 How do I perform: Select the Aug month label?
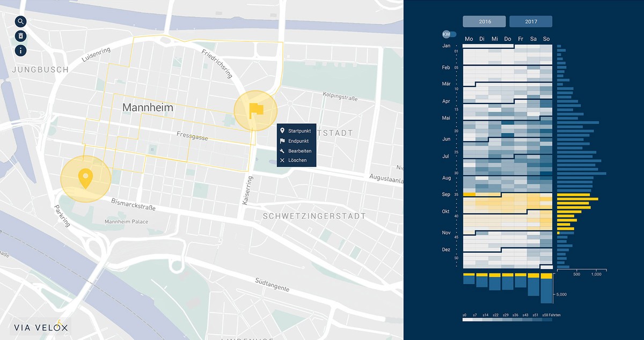point(446,178)
